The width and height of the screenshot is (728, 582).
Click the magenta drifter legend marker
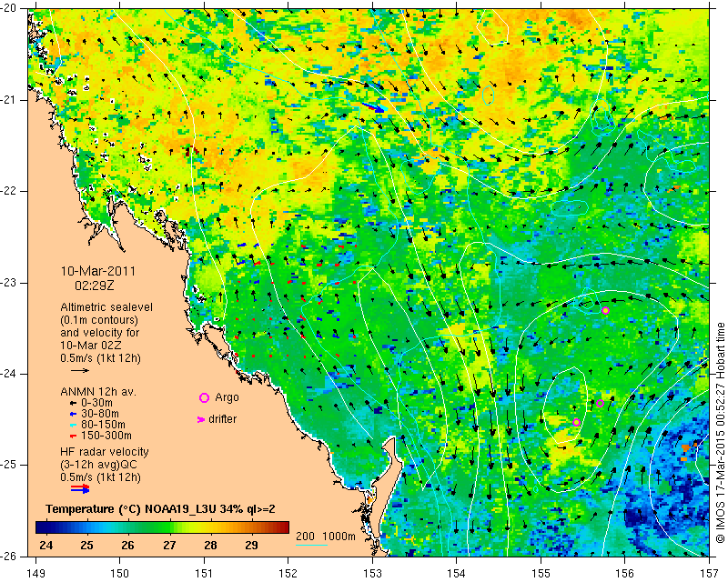pos(201,419)
